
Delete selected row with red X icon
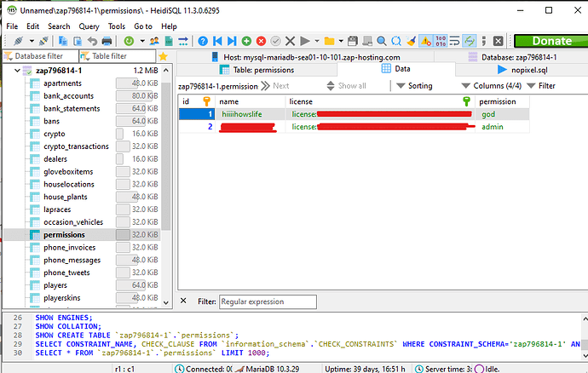click(261, 41)
